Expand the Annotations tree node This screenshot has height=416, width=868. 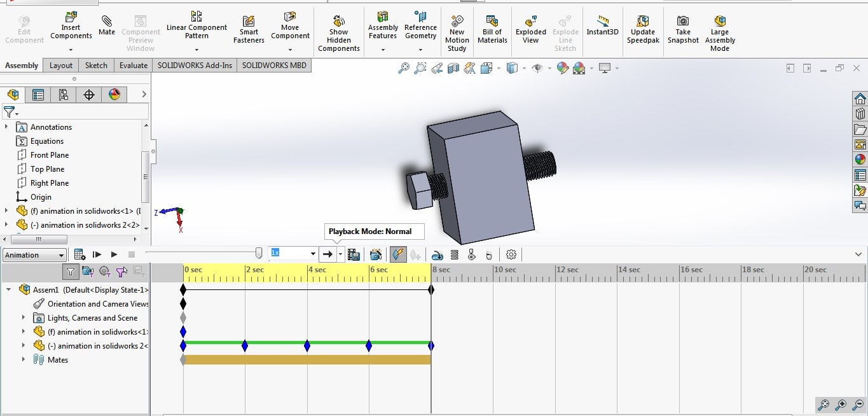[7, 127]
